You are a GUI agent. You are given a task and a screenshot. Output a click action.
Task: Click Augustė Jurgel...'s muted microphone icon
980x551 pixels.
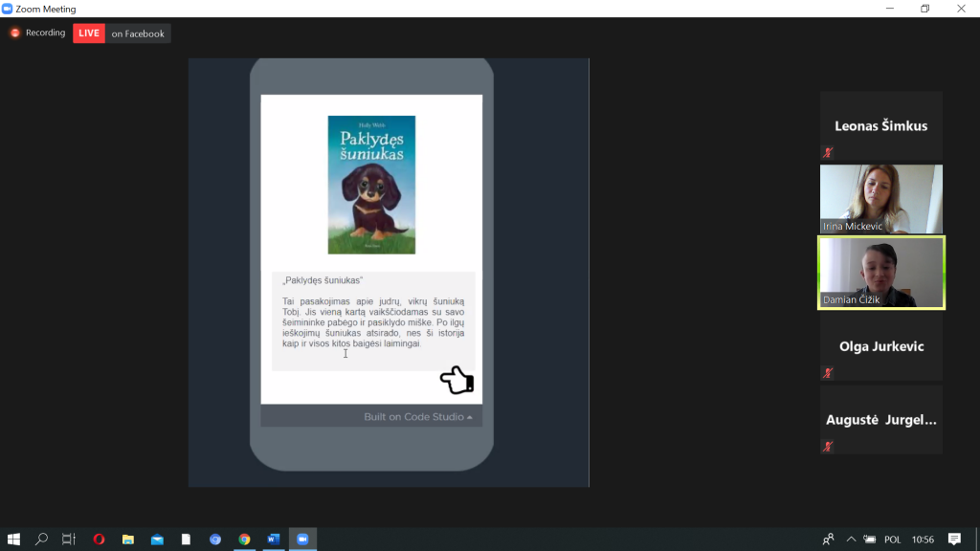pyautogui.click(x=828, y=447)
